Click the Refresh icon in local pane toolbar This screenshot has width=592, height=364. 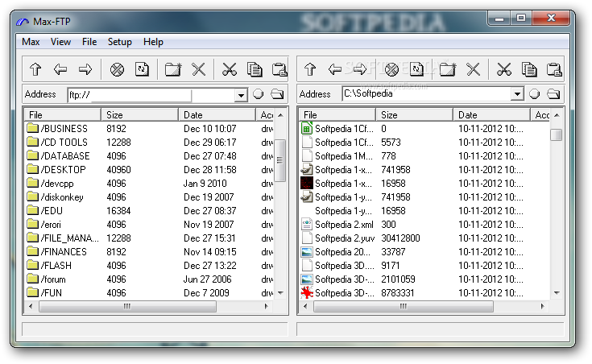(x=416, y=69)
